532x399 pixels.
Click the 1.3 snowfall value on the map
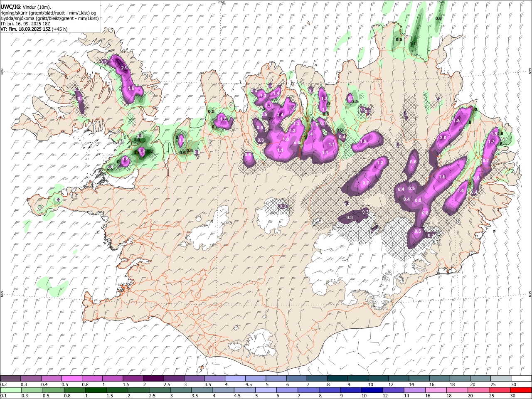[263, 96]
